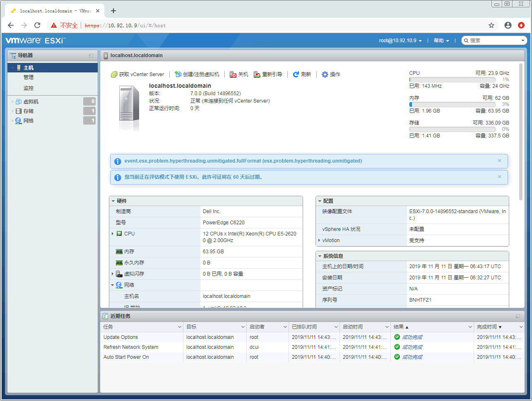Image resolution: width=532 pixels, height=401 pixels.
Task: Expand the virtual flash (虚拟闪存) row
Action: (112, 274)
